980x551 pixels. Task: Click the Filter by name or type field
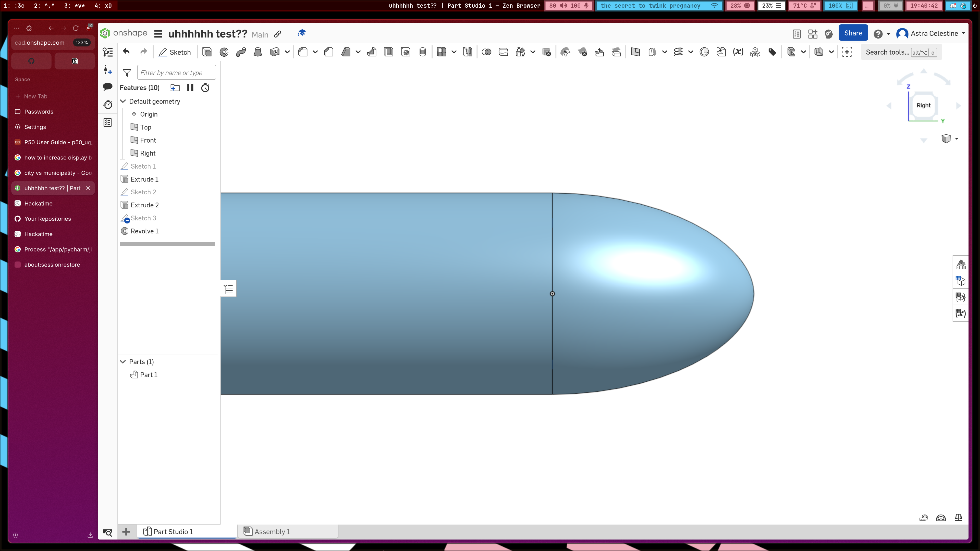(176, 73)
